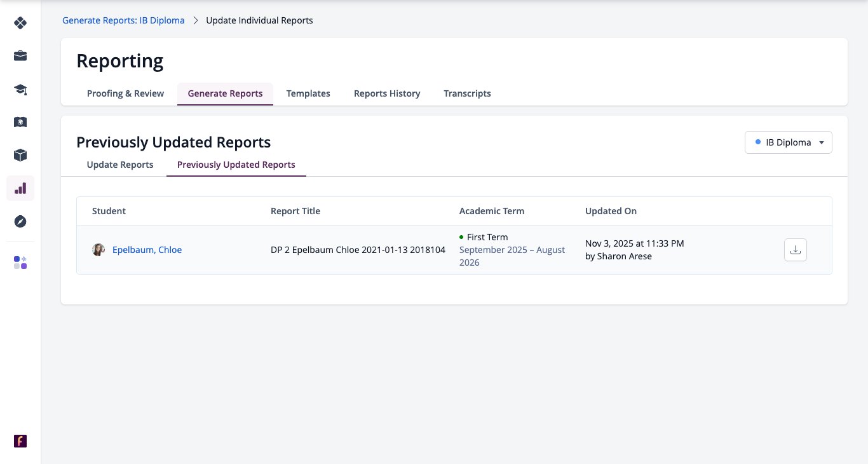
Task: Expand the IB Diploma programme dropdown
Action: point(789,142)
